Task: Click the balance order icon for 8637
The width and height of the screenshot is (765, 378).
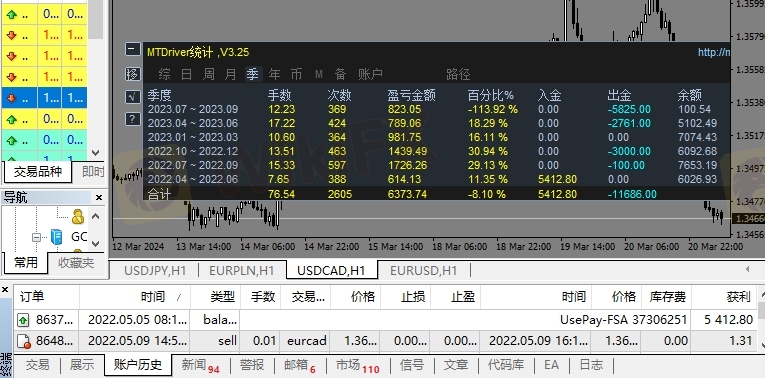Action: click(x=23, y=320)
